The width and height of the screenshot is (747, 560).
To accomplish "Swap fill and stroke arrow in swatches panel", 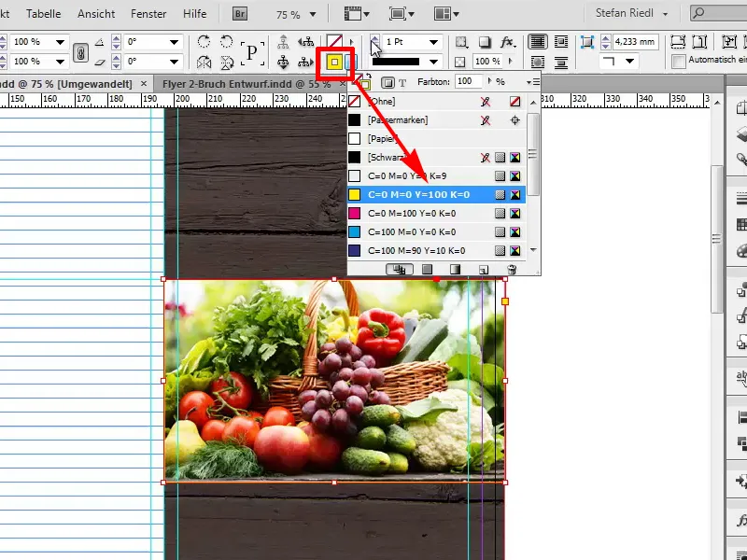I will pos(368,76).
